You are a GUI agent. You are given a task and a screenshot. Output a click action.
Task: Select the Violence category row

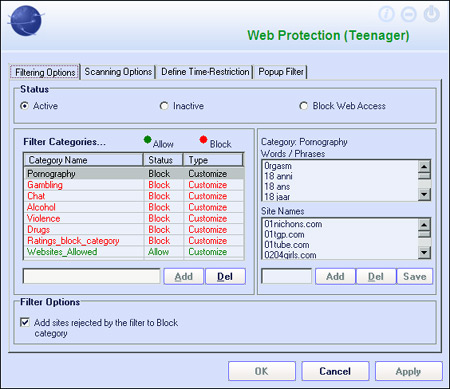[x=134, y=218]
